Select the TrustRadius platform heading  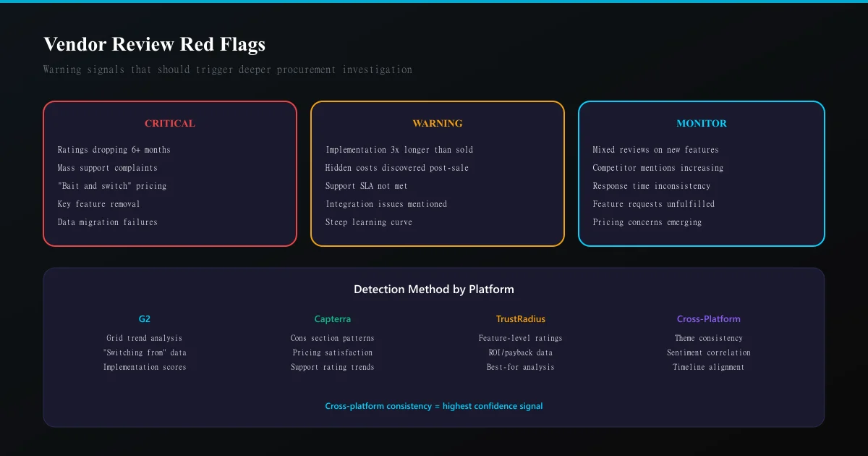pos(521,319)
